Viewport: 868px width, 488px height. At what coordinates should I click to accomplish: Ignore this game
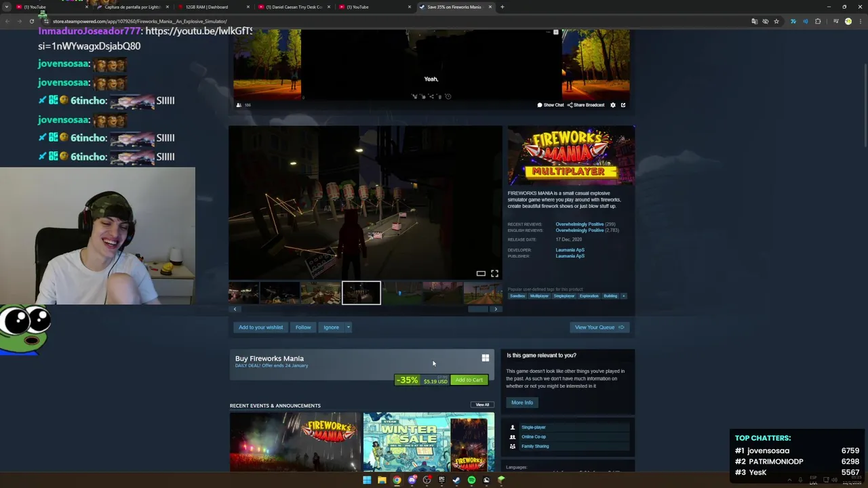tap(331, 327)
